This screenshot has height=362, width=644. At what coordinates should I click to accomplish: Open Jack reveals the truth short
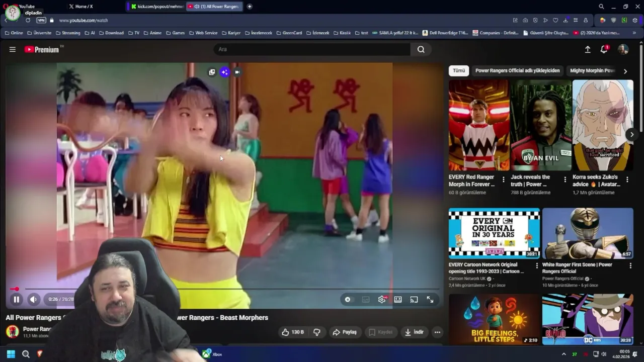click(x=541, y=125)
